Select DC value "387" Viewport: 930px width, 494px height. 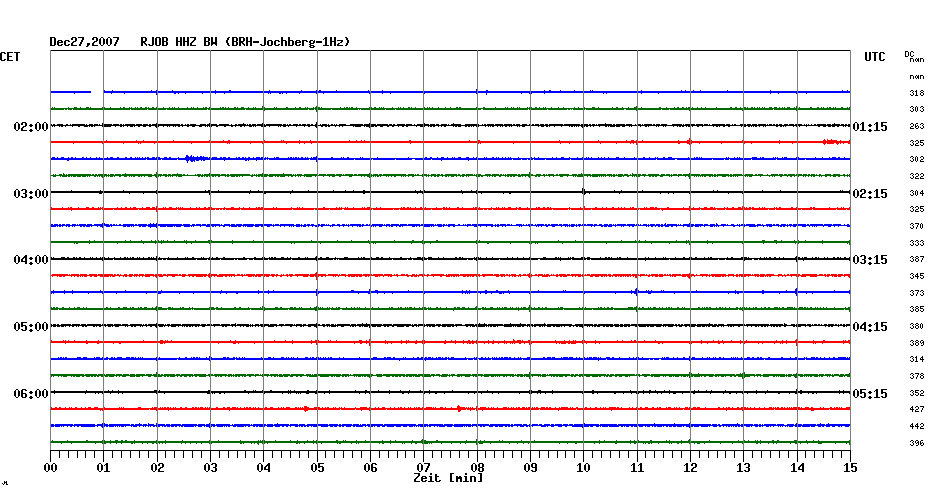coord(917,260)
